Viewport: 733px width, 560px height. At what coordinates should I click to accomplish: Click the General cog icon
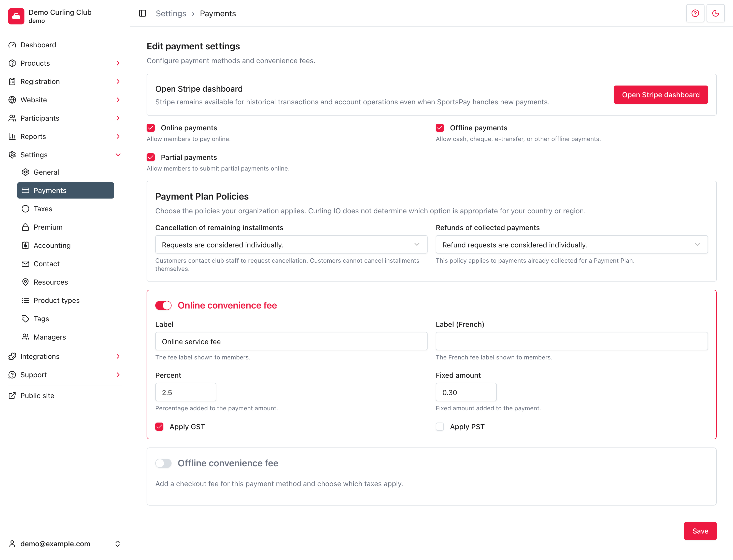(25, 172)
